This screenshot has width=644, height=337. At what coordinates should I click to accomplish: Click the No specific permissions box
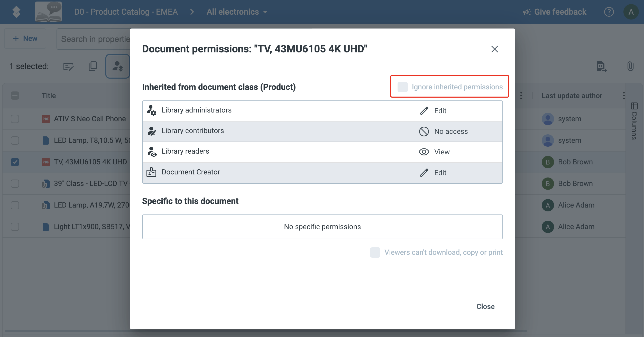coord(322,227)
